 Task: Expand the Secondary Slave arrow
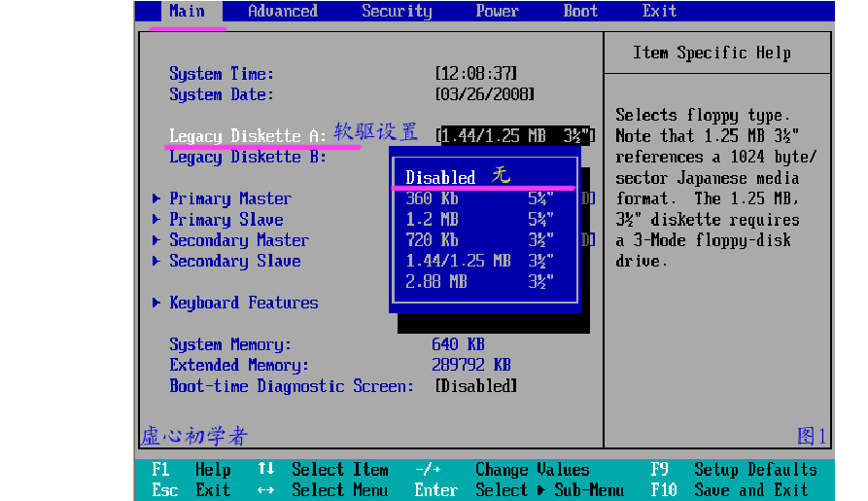(156, 261)
